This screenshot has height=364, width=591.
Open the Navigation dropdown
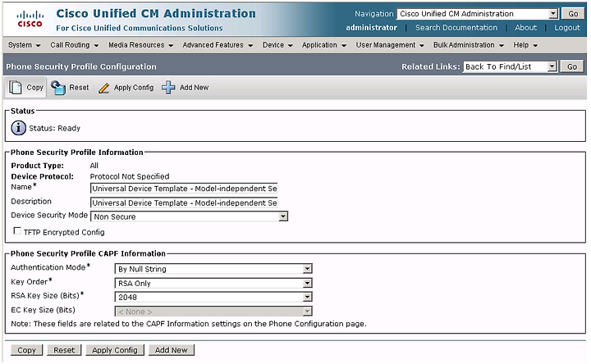(478, 14)
